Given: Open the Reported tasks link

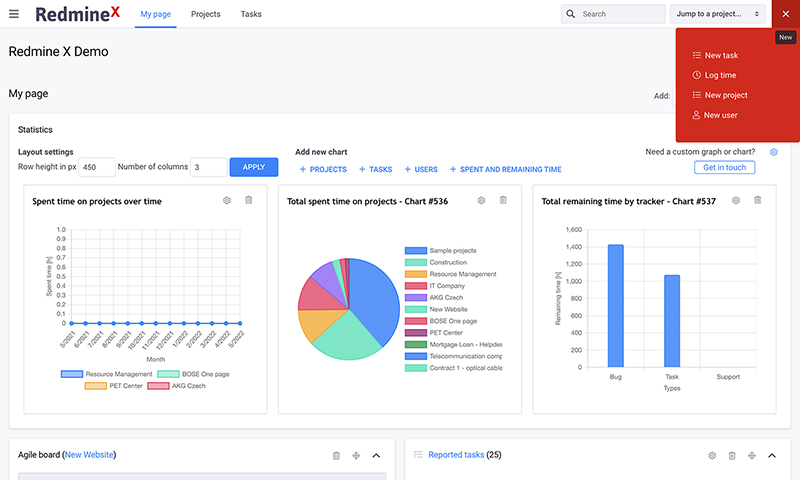Looking at the screenshot, I should click(456, 454).
